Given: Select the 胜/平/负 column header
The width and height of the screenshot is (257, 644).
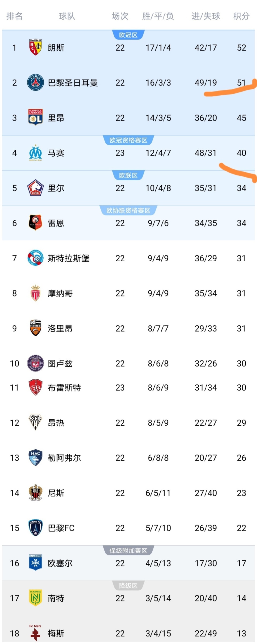Looking at the screenshot, I should click(x=158, y=16).
